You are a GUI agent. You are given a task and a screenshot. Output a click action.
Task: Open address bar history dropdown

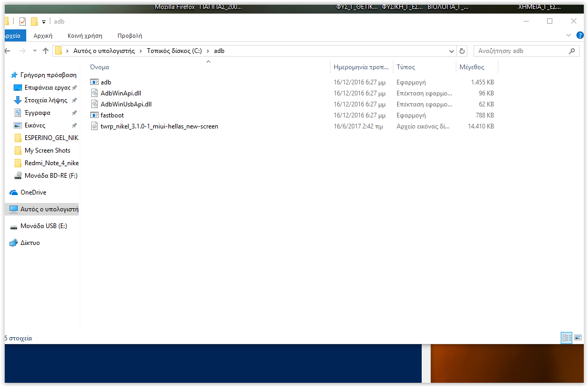coord(452,51)
